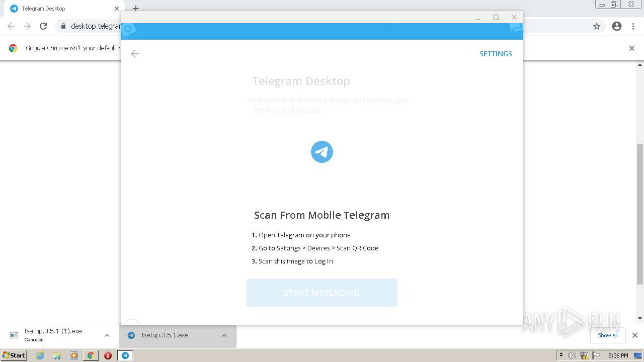
Task: Dismiss the default browser notification bar
Action: point(632,48)
